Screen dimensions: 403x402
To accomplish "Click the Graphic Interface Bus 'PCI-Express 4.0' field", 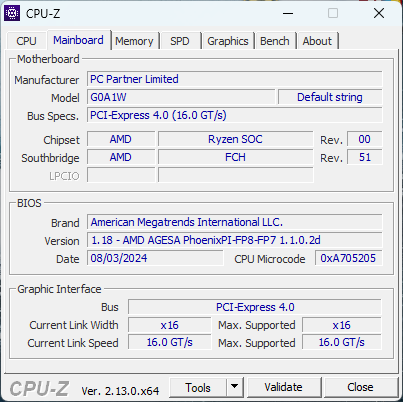I will [255, 307].
